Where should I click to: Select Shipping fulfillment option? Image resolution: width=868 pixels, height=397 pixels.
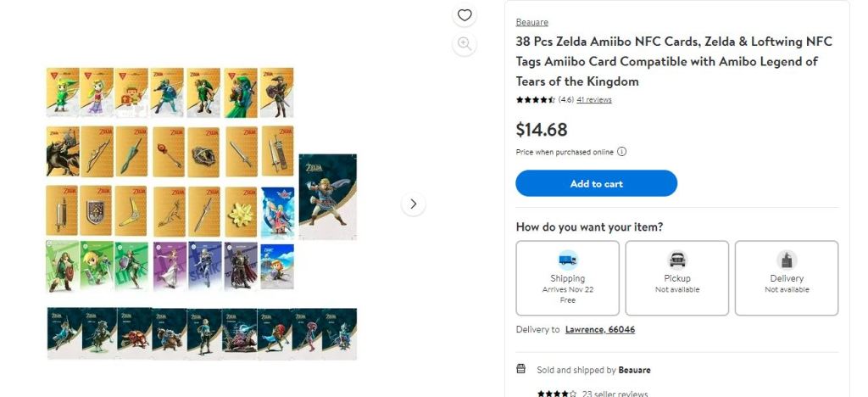pyautogui.click(x=567, y=278)
